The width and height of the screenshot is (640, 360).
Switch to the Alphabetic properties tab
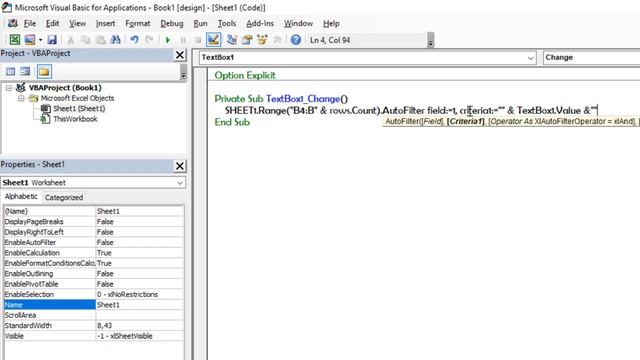coord(21,197)
